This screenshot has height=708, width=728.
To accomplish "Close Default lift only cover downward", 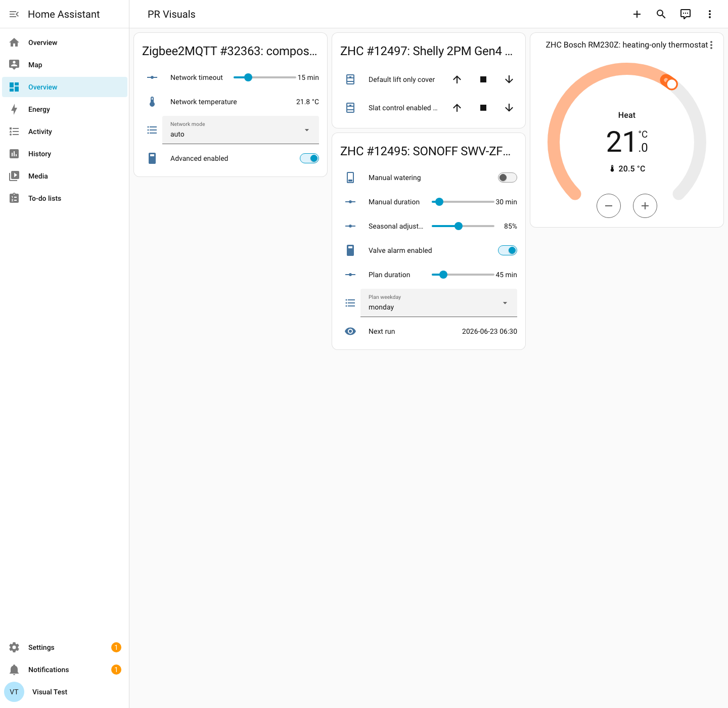I will tap(509, 79).
